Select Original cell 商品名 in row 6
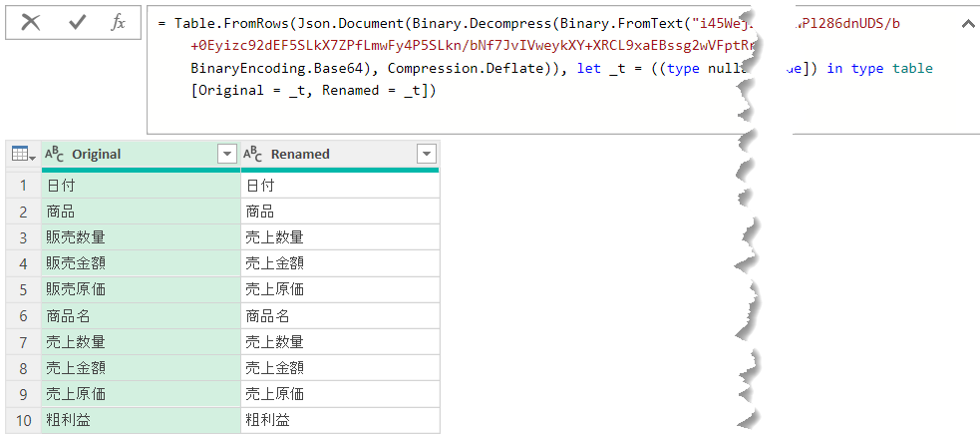980x435 pixels. (142, 316)
